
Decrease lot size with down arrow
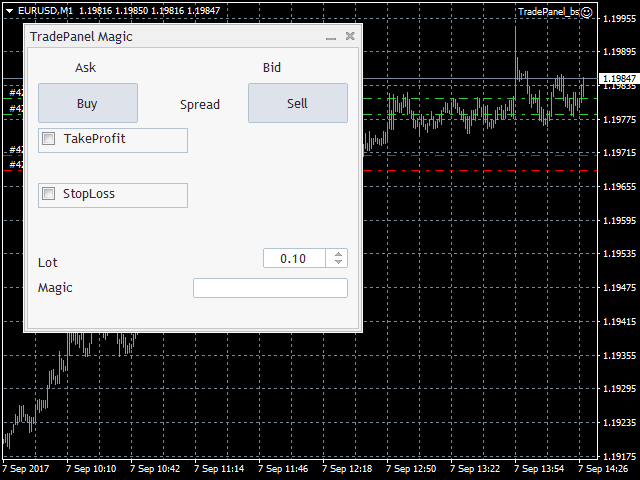(338, 263)
